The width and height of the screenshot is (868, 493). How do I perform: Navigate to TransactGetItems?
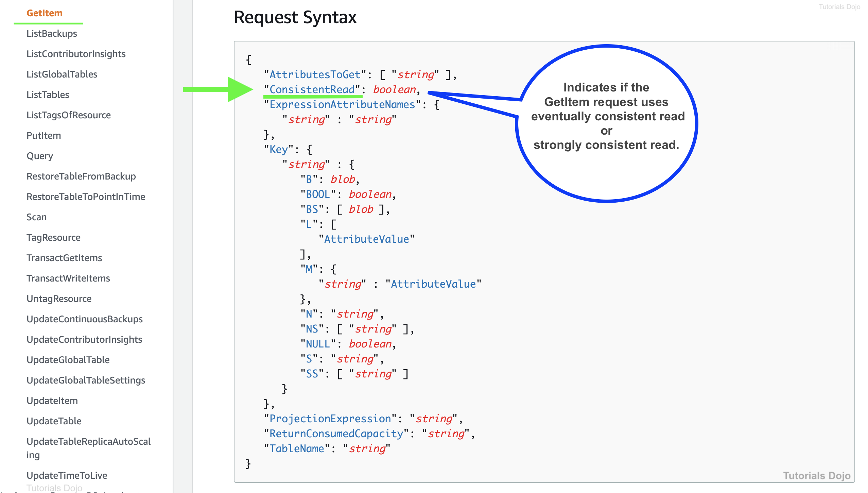pos(64,258)
